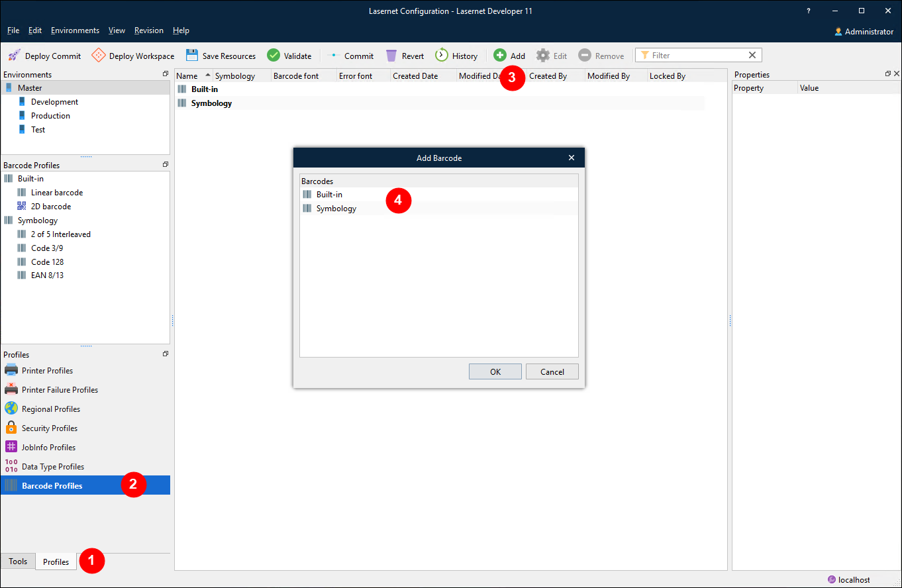Undock the Barcode Profiles panel

(x=165, y=164)
